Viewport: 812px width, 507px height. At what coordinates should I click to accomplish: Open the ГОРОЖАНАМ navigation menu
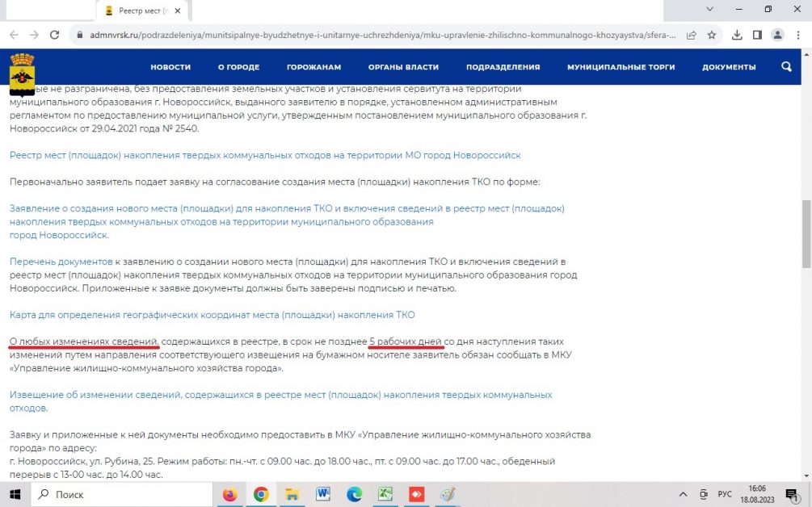click(313, 67)
